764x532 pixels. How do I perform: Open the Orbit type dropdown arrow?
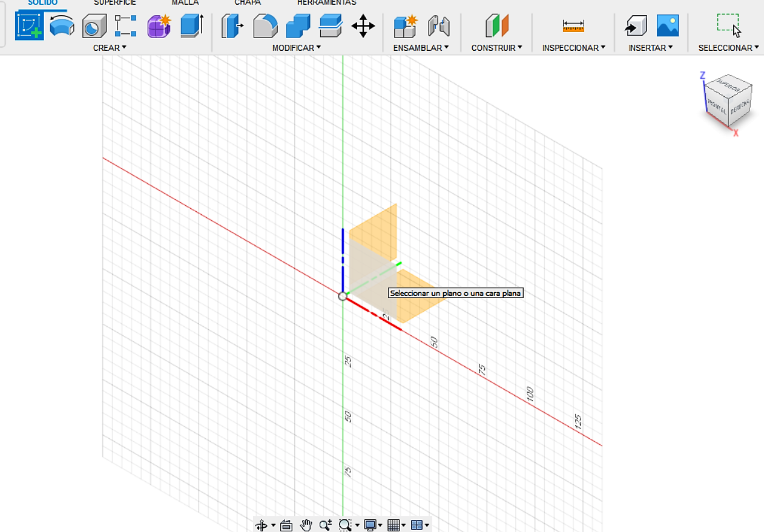click(x=273, y=526)
